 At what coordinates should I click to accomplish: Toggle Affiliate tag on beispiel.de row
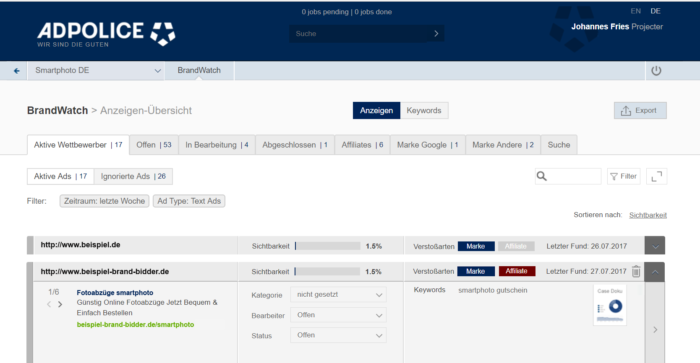pos(516,246)
